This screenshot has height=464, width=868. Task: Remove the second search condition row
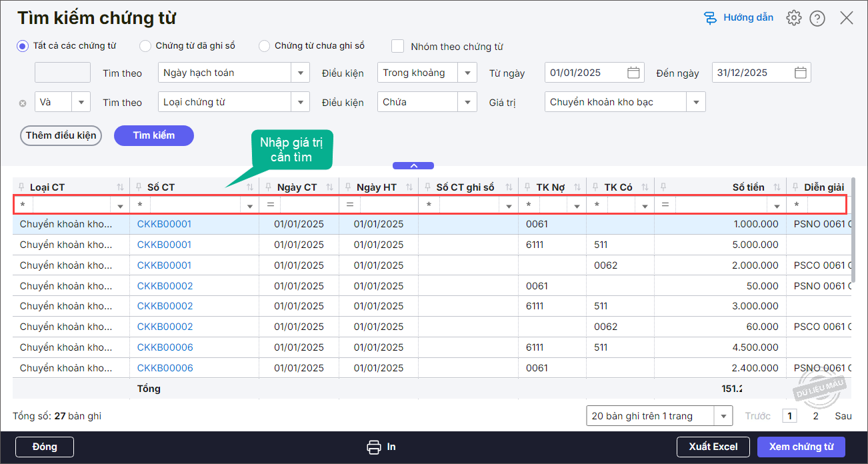[x=23, y=103]
